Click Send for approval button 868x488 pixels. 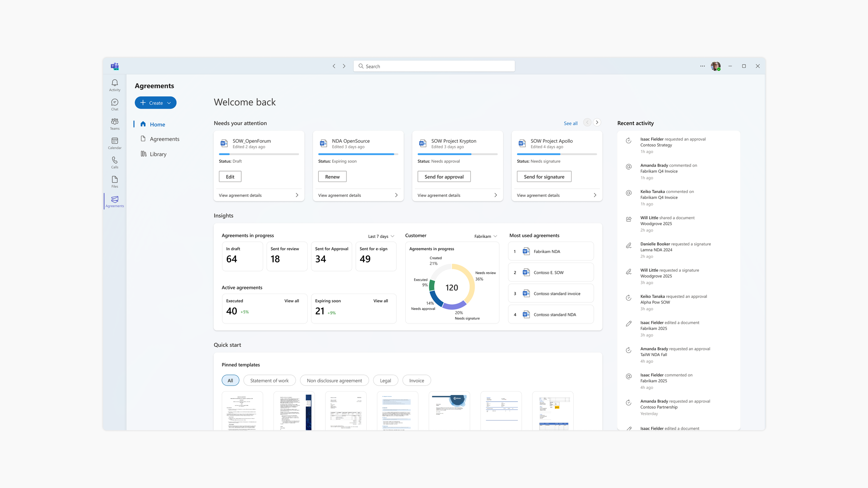[444, 177]
